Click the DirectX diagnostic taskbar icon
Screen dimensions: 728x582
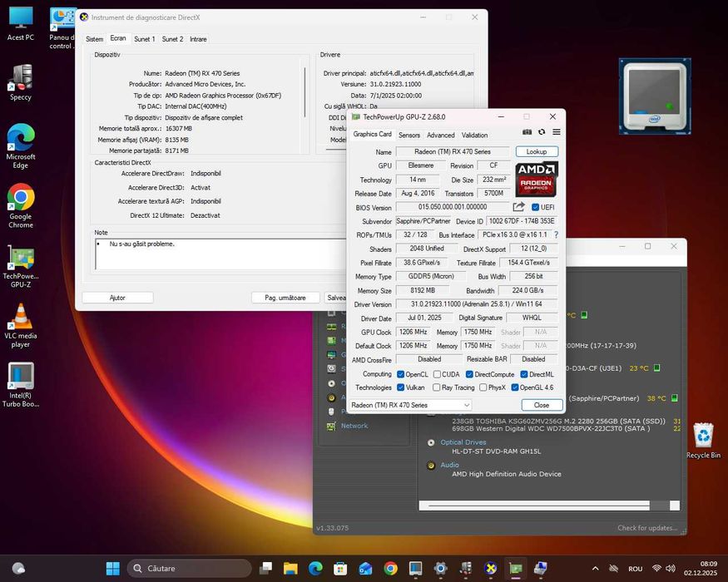pyautogui.click(x=490, y=568)
